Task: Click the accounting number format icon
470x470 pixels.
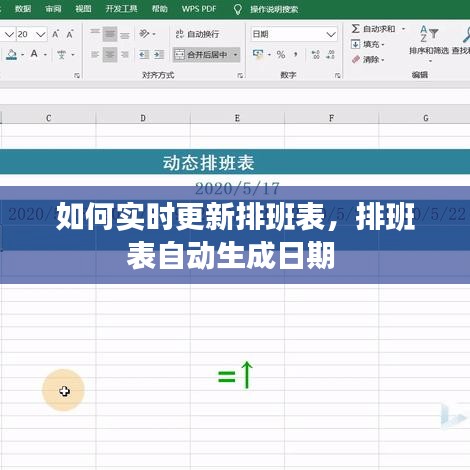Action: [x=258, y=54]
